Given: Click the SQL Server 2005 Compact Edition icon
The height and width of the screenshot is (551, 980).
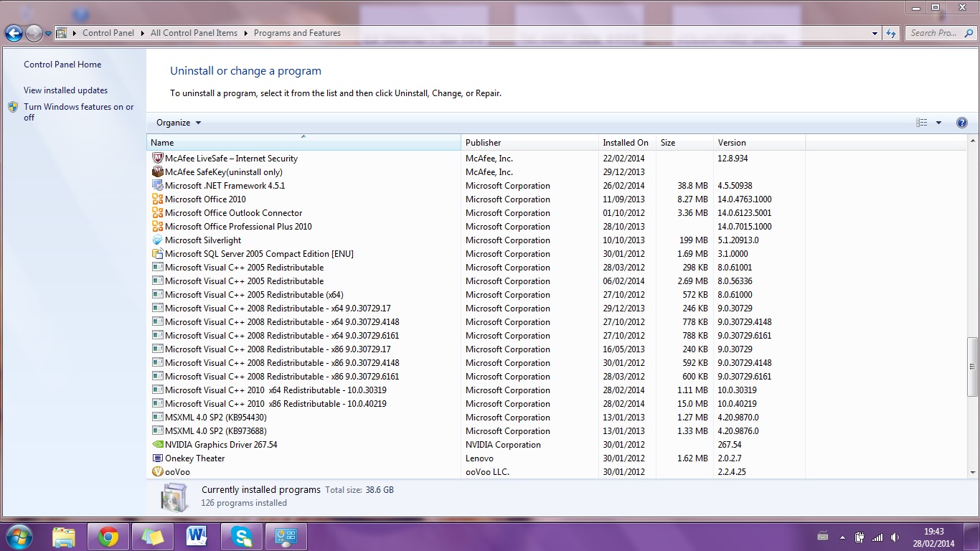Looking at the screenshot, I should [x=158, y=253].
